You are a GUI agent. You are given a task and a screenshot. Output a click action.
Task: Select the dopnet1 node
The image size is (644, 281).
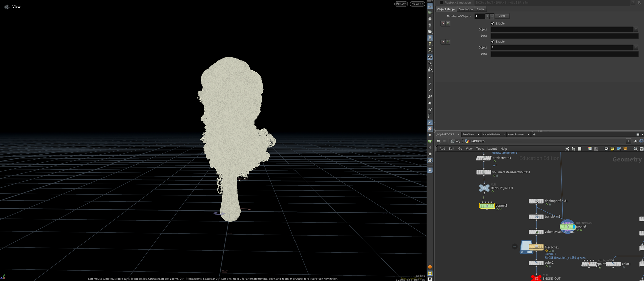tap(487, 206)
